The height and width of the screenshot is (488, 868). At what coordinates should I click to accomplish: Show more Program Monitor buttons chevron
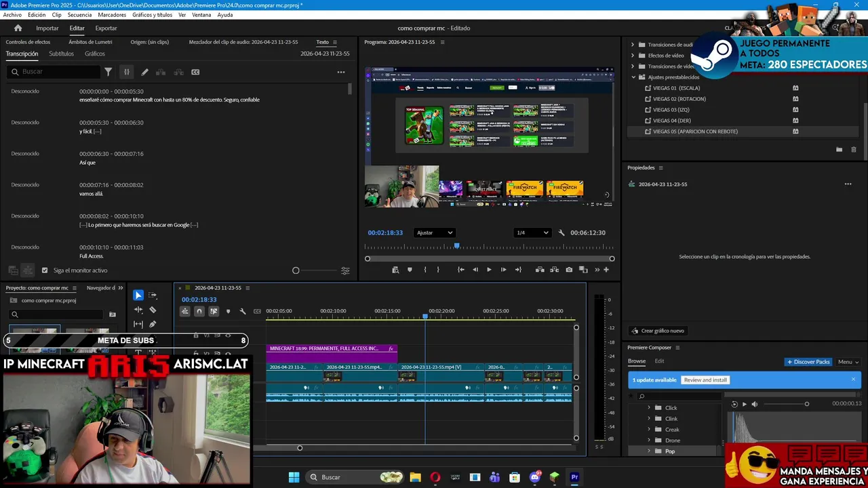click(x=597, y=270)
